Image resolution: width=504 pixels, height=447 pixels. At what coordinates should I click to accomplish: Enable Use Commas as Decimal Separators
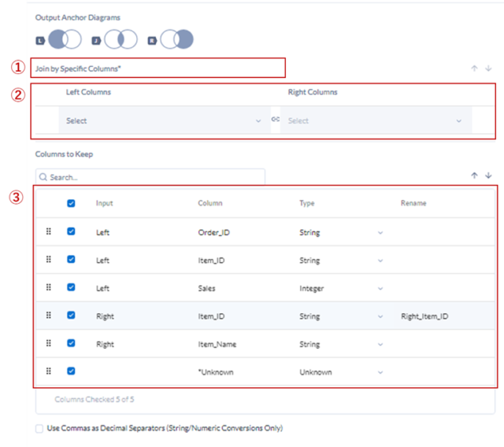pos(39,429)
